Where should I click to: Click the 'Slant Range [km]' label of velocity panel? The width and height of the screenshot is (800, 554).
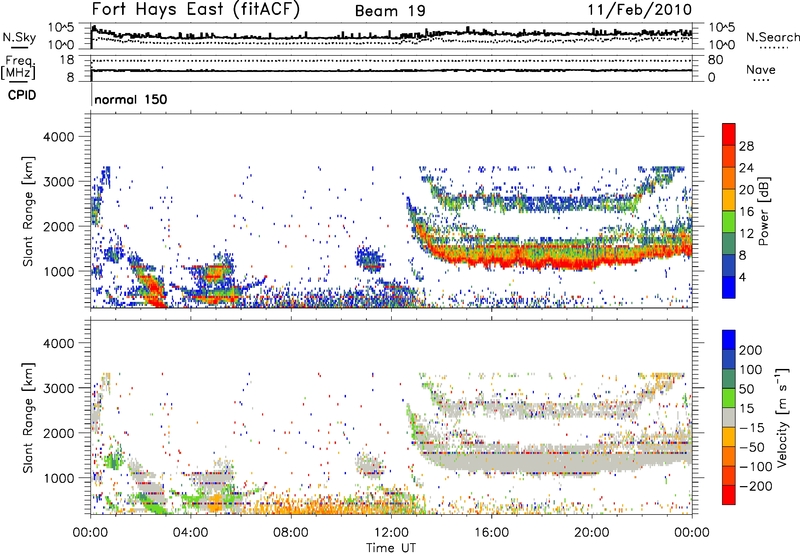(x=28, y=417)
